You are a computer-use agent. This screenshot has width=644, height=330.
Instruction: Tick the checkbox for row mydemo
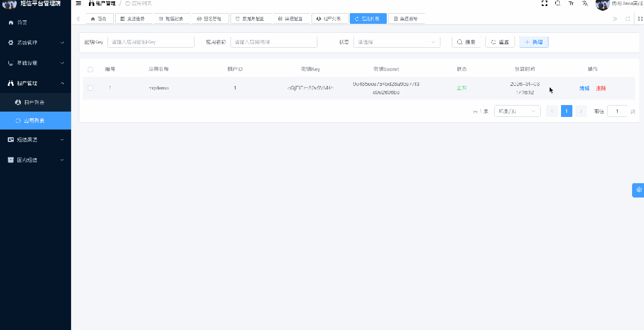coord(90,88)
